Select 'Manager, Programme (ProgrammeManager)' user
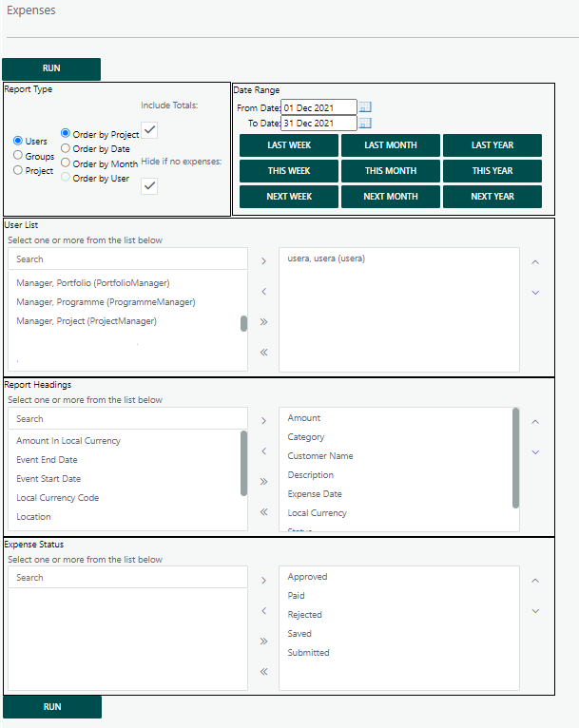 pos(106,302)
